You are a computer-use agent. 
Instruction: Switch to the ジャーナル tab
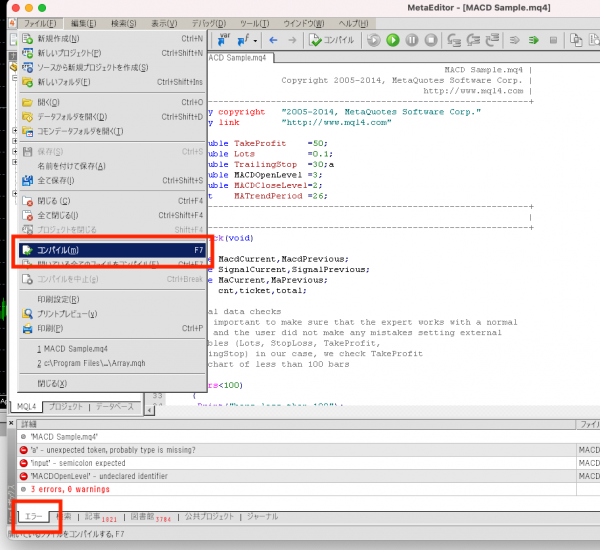[x=262, y=517]
